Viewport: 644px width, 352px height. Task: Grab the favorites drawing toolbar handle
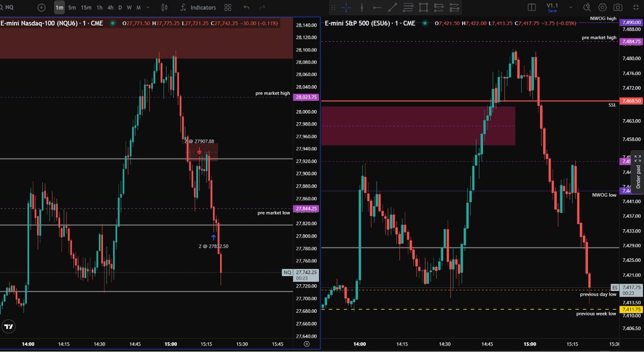(334, 8)
